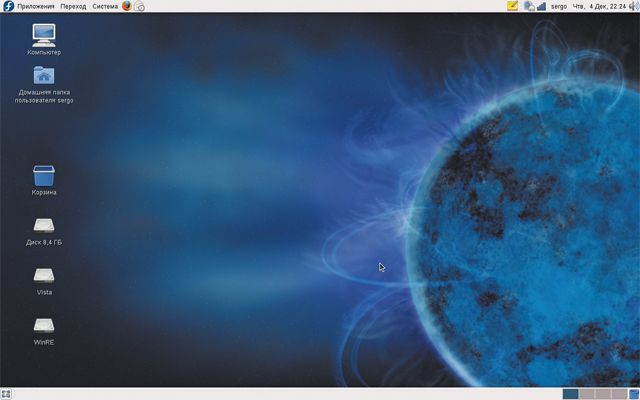
Task: Click the WinRE label under drive
Action: click(x=44, y=342)
